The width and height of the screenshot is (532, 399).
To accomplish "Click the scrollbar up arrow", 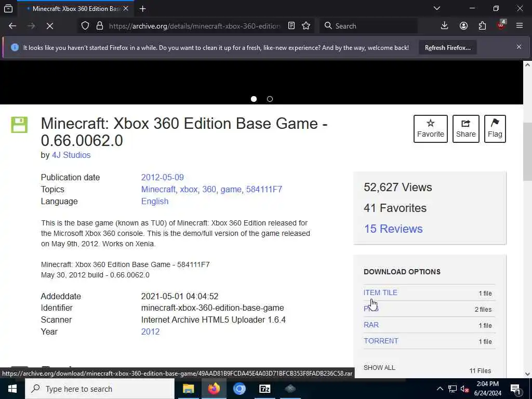I will tap(527, 64).
